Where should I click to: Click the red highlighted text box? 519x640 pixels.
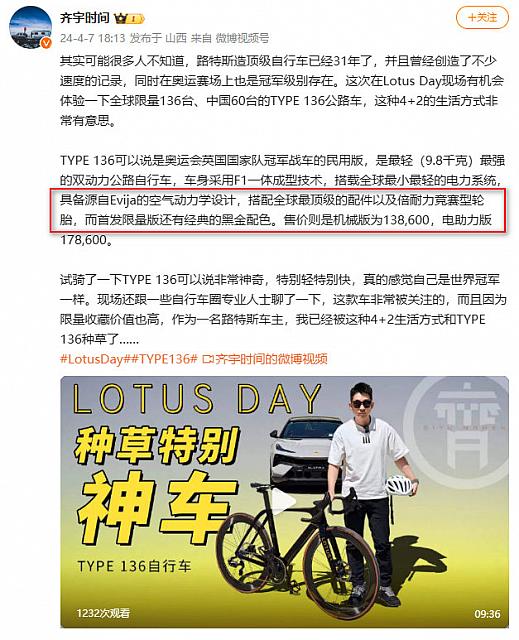coord(279,211)
